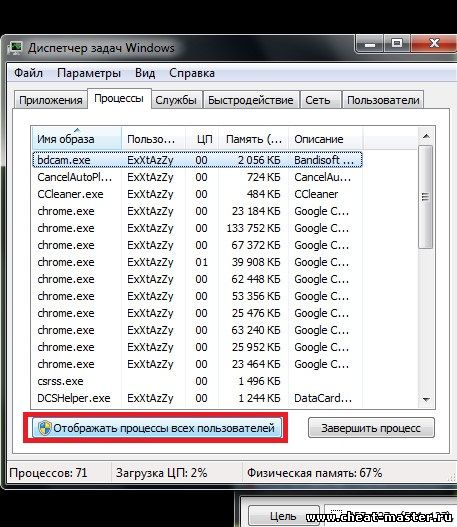This screenshot has height=527, width=457.
Task: Maximize the Task Manager window
Action: tap(397, 44)
